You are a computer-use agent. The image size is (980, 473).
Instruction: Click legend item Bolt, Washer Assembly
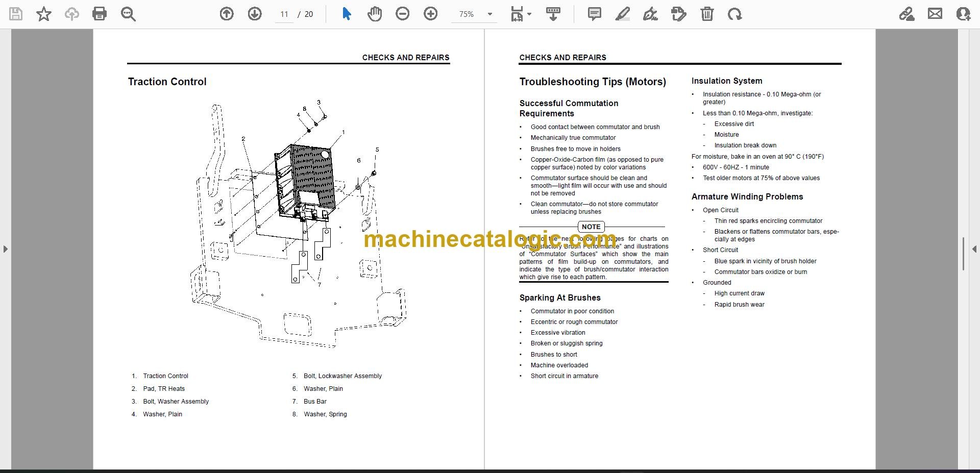[x=176, y=402]
